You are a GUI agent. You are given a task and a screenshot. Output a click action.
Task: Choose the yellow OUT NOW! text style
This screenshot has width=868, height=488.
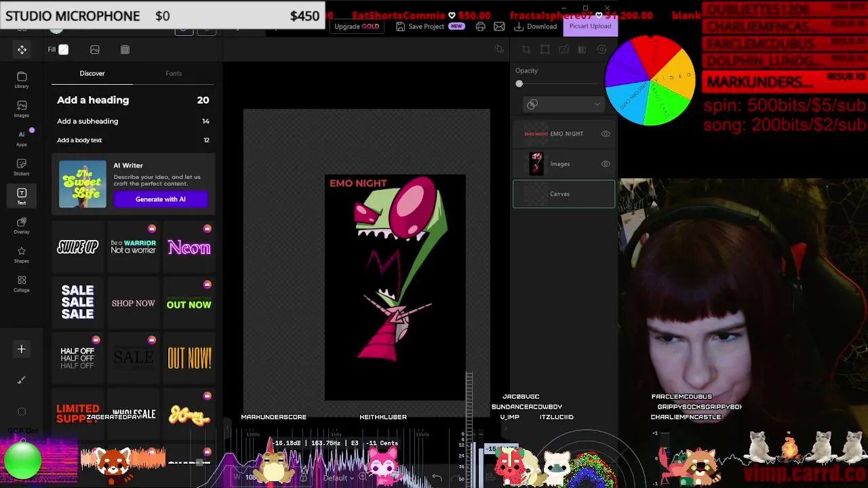pyautogui.click(x=189, y=359)
